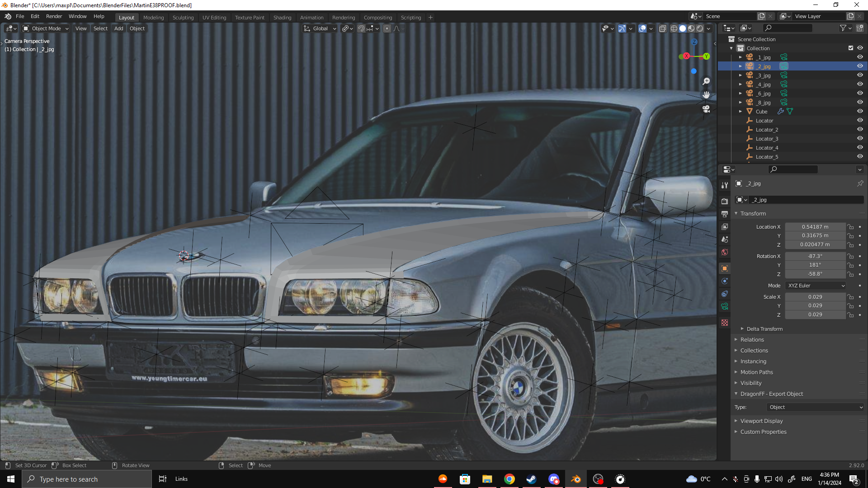Open the World properties tab icon
This screenshot has height=488, width=868.
tap(725, 252)
